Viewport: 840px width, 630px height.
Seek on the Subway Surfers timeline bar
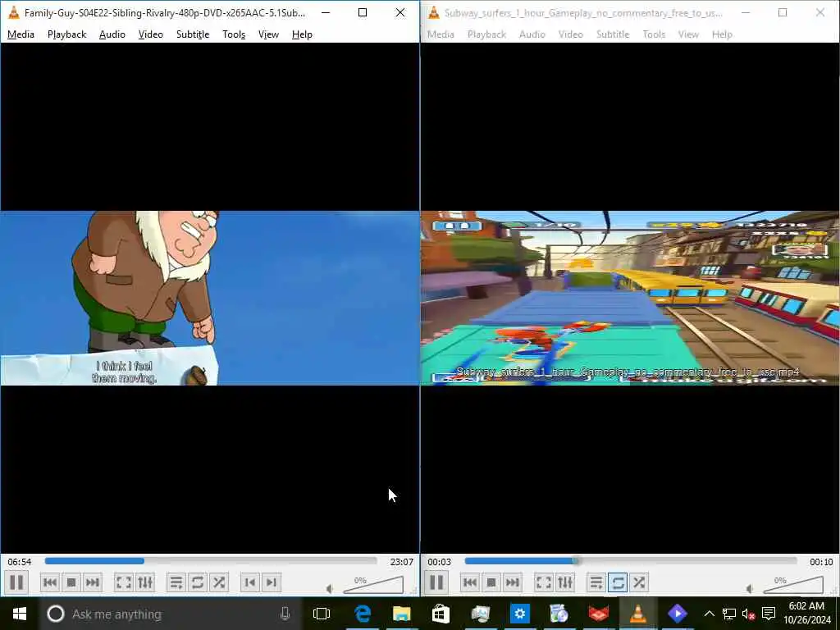pos(631,561)
